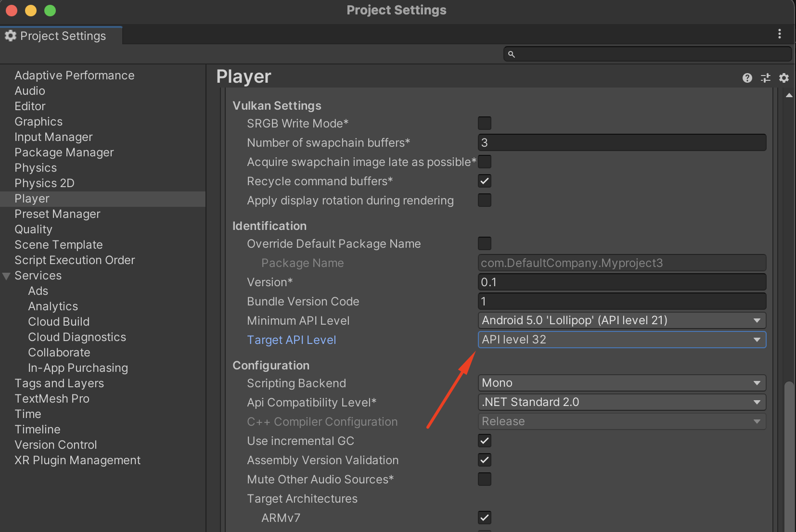The width and height of the screenshot is (796, 532).
Task: Disable Recycle command buffers checkbox
Action: click(x=484, y=181)
